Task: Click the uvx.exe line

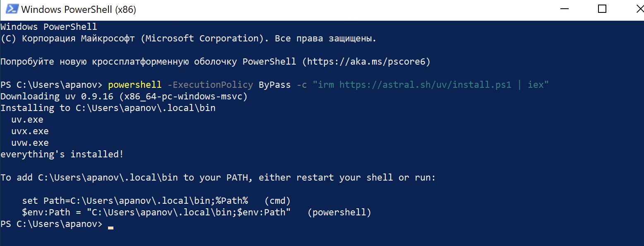Action: point(30,131)
